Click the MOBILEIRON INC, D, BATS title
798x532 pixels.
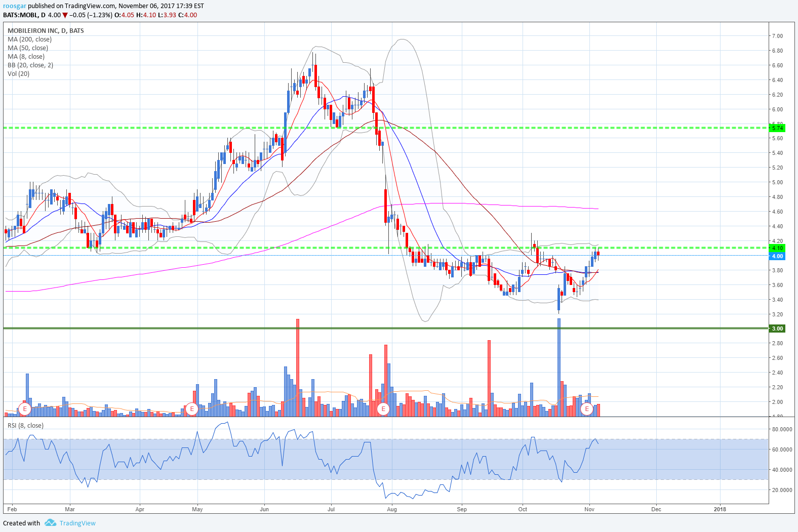tap(46, 31)
